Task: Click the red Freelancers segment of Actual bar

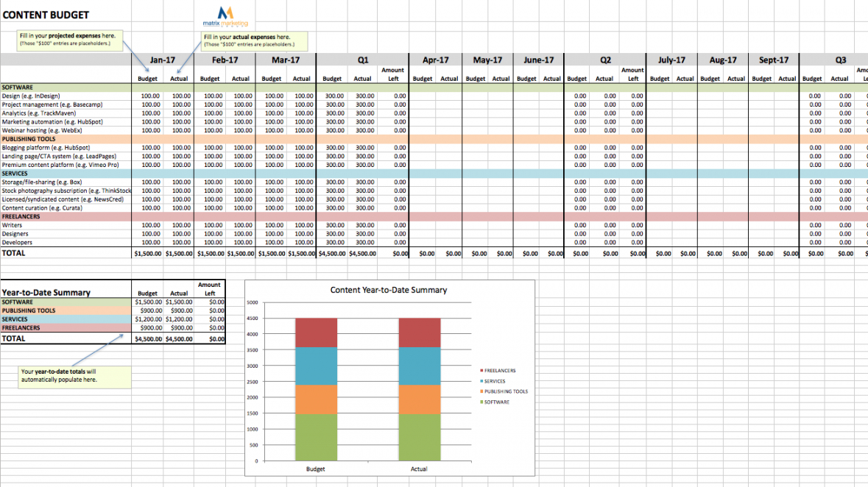Action: point(418,333)
